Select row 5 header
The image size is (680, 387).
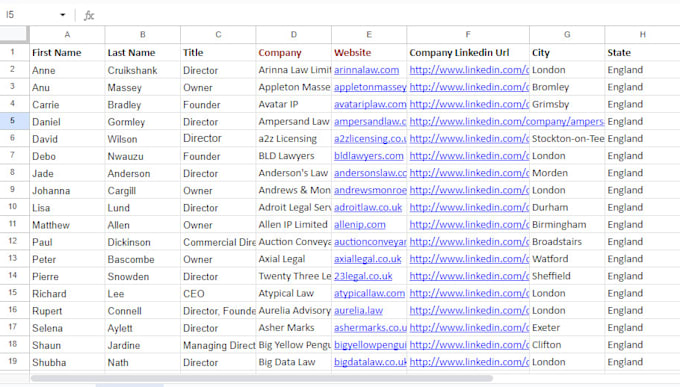[13, 121]
